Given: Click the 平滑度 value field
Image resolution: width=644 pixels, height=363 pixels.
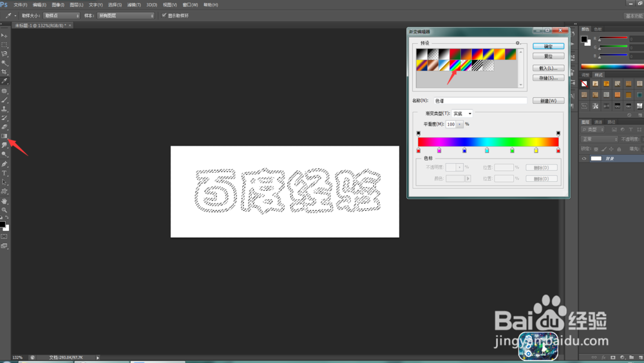Looking at the screenshot, I should (x=451, y=124).
